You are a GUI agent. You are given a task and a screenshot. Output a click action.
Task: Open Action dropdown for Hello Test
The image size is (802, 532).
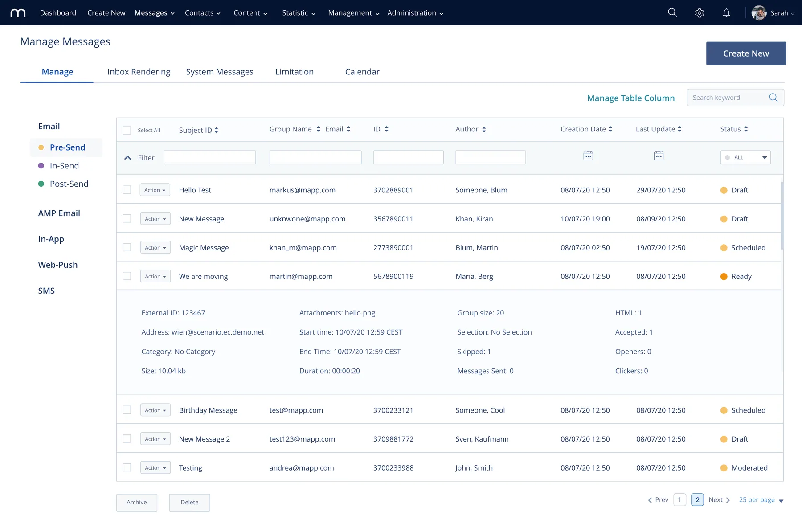(155, 190)
